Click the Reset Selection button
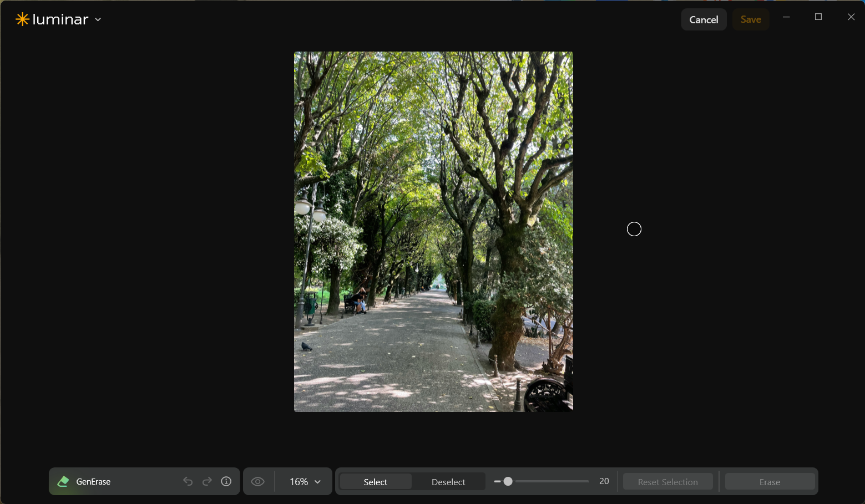The height and width of the screenshot is (504, 865). pyautogui.click(x=668, y=482)
